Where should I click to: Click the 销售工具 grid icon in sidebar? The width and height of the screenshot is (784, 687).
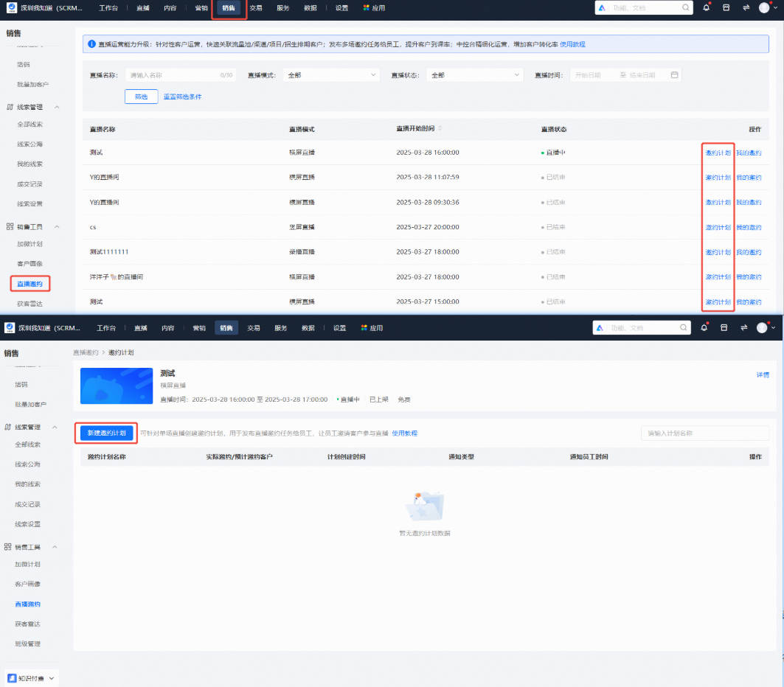pos(9,227)
